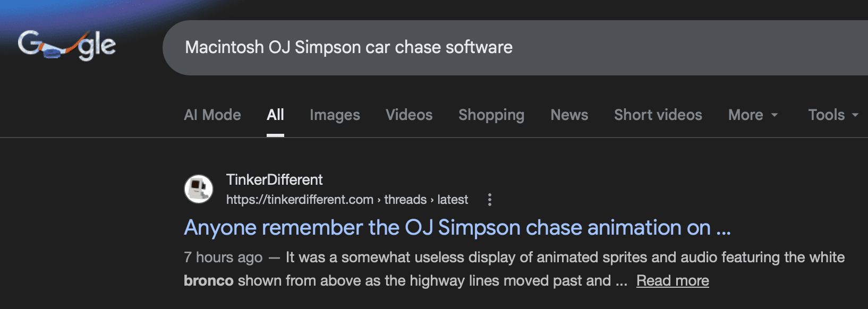This screenshot has width=868, height=309.
Task: Open the Tools dropdown
Action: pyautogui.click(x=832, y=115)
